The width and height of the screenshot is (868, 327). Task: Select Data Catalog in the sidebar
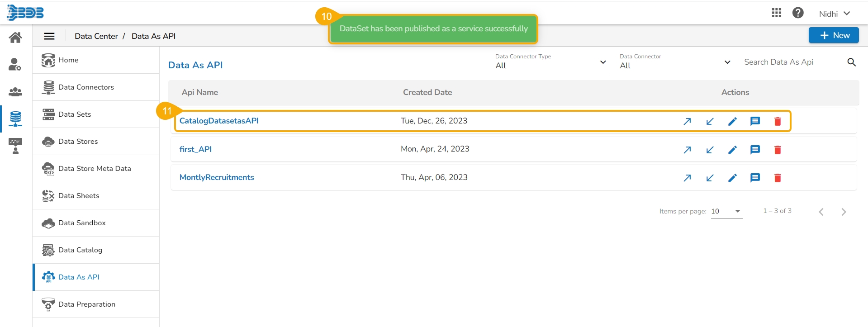click(80, 250)
